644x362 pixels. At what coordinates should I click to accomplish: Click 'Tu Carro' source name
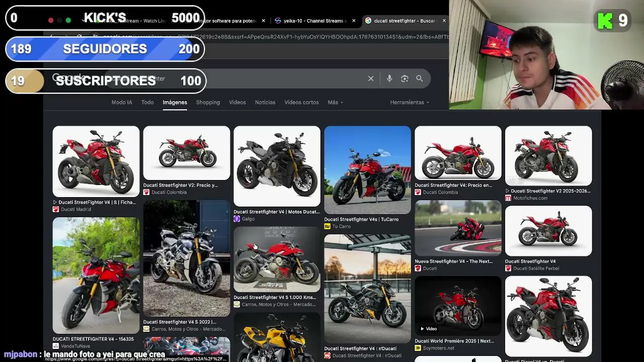point(342,226)
